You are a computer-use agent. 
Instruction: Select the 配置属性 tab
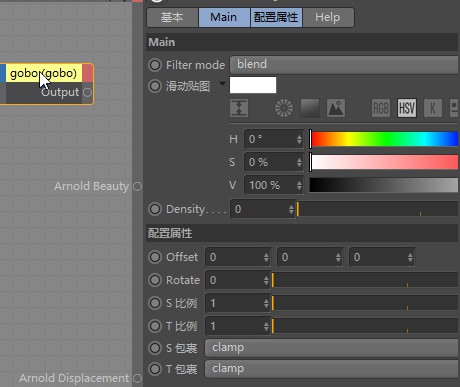[276, 17]
